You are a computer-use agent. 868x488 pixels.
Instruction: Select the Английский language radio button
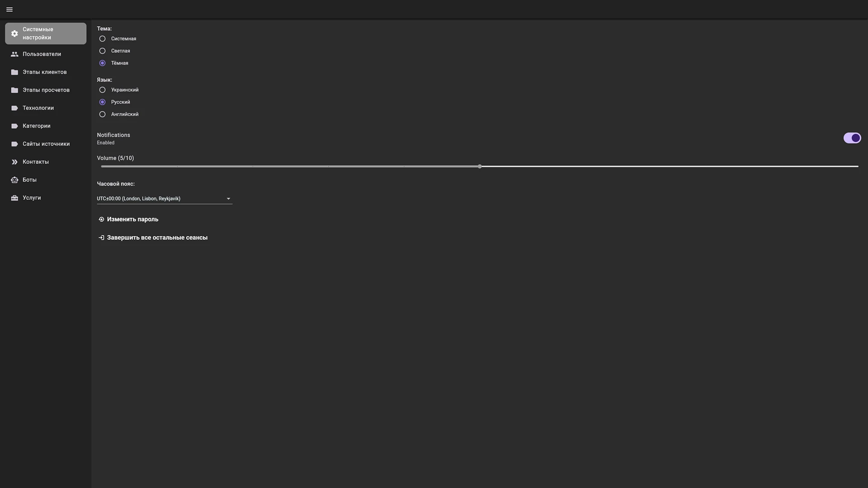[103, 114]
